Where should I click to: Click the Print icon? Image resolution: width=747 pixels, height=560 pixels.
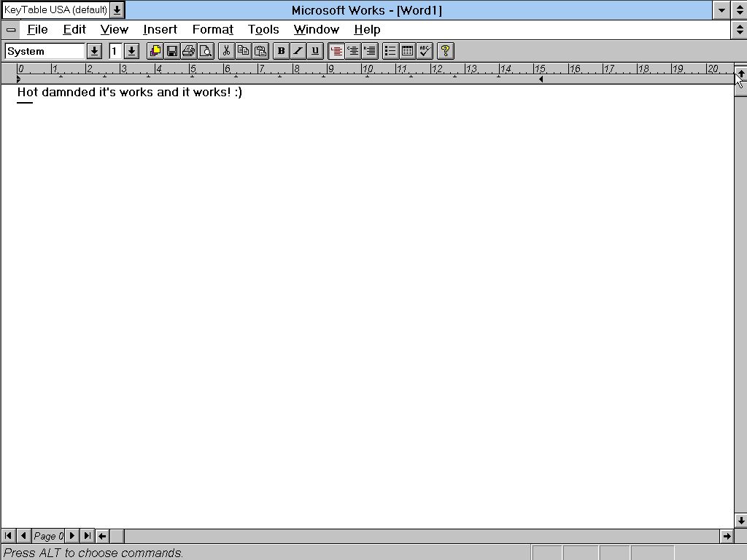(x=189, y=51)
